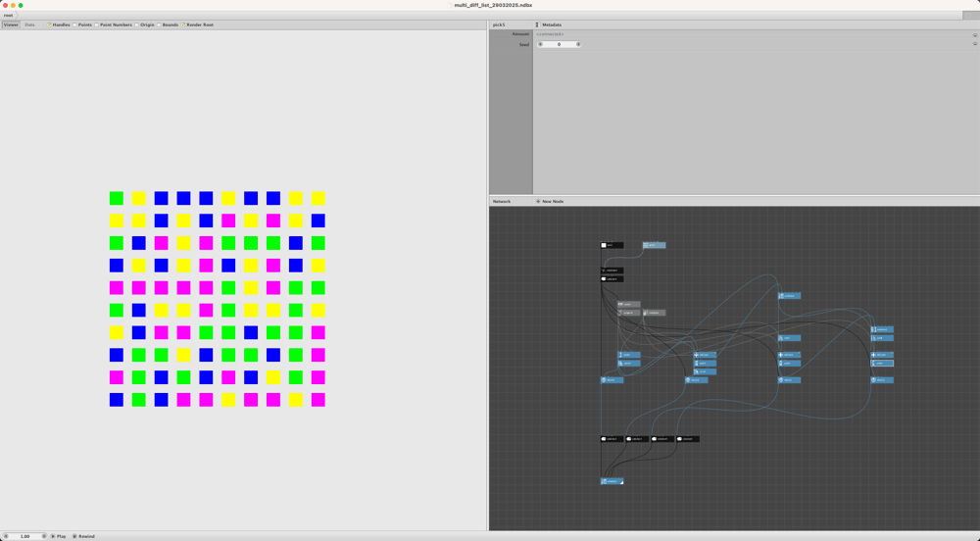Click the Rewind button label
This screenshot has width=980, height=541.
click(86, 536)
